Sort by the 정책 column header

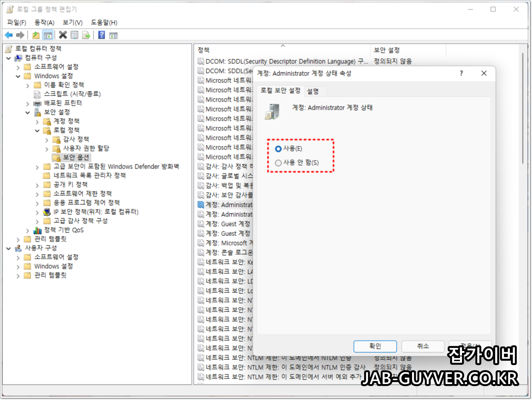pyautogui.click(x=282, y=50)
